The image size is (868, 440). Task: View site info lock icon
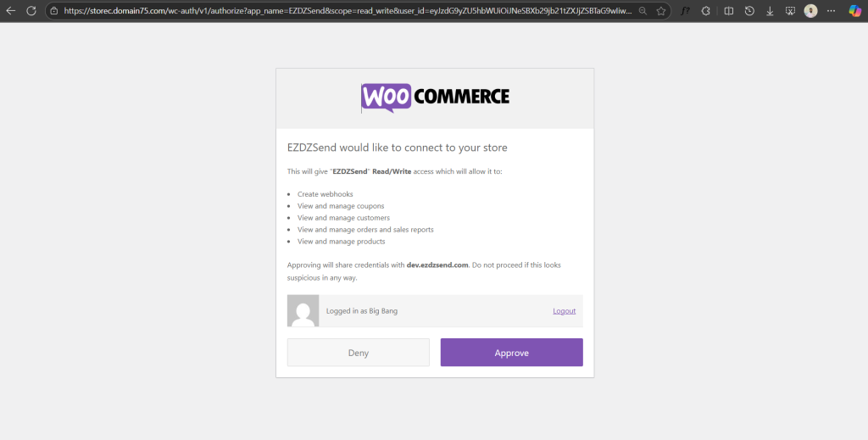pyautogui.click(x=53, y=11)
